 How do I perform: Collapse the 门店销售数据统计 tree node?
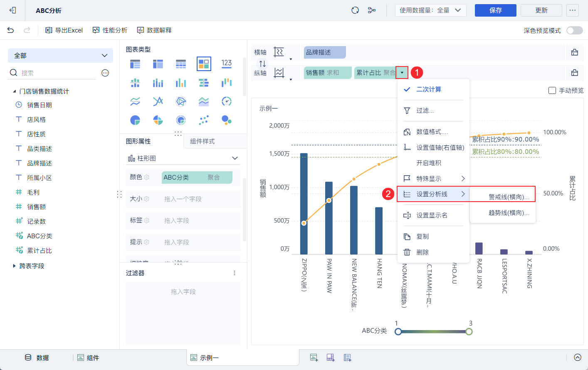15,91
